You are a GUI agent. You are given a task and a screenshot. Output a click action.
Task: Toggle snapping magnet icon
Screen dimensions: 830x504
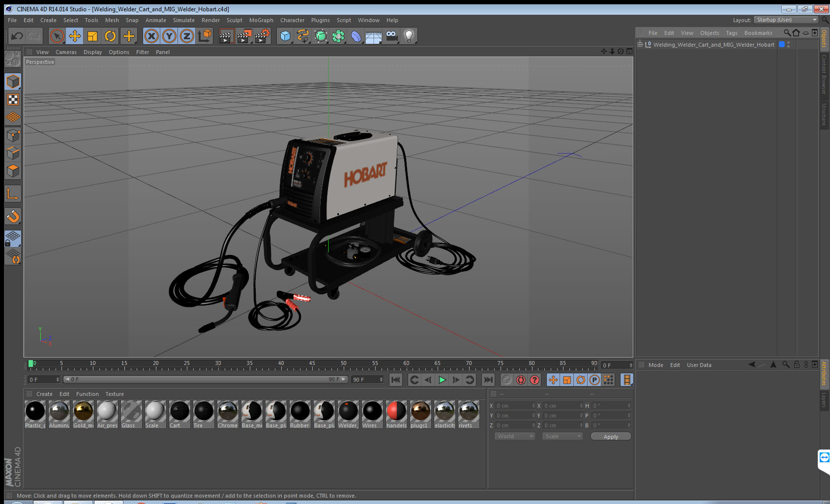pyautogui.click(x=13, y=216)
